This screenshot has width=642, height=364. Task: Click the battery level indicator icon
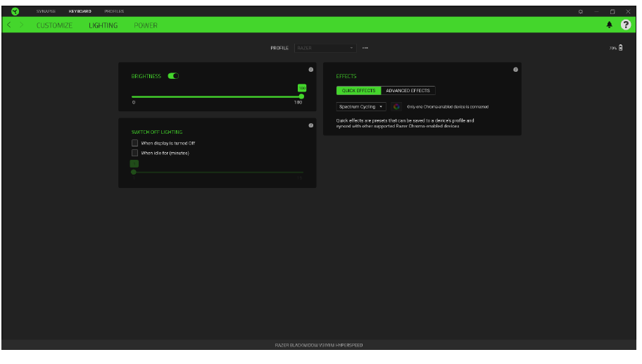tap(620, 48)
